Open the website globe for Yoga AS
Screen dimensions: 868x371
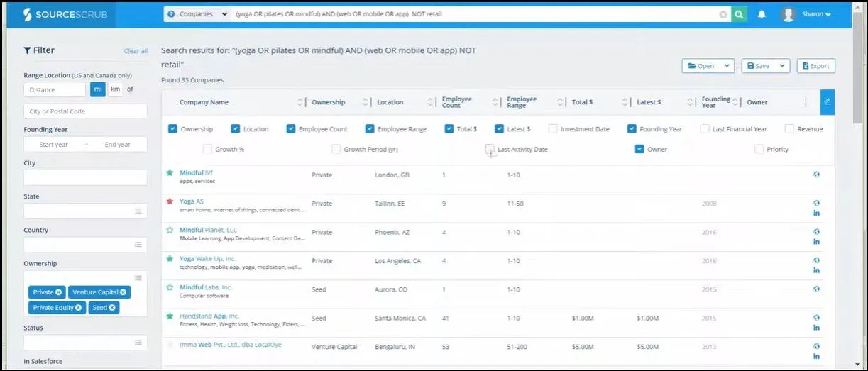pos(816,203)
